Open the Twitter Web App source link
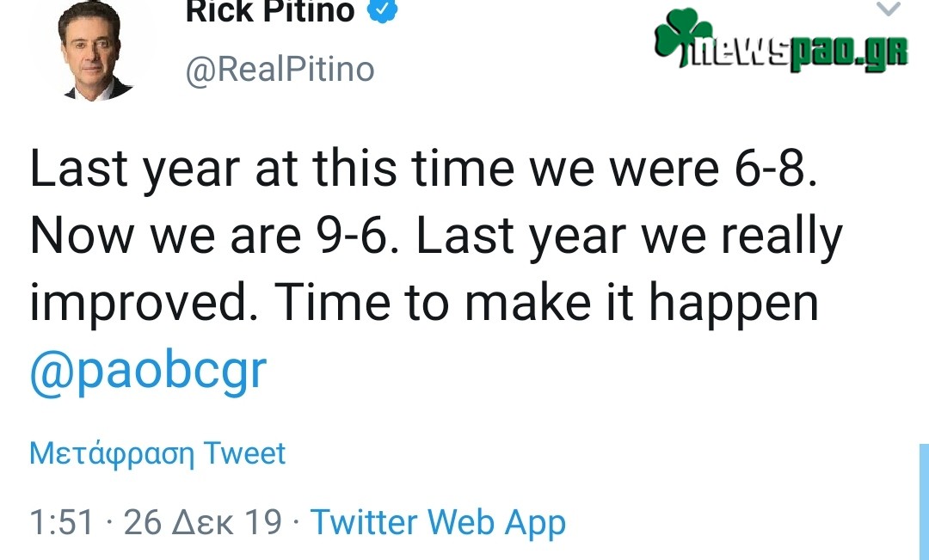The height and width of the screenshot is (560, 929). tap(438, 522)
